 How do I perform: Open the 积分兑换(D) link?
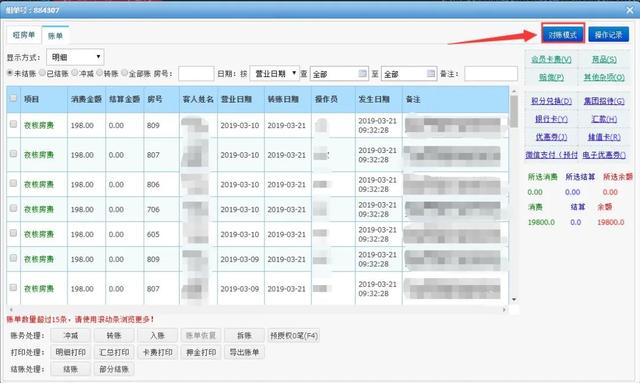[x=551, y=101]
